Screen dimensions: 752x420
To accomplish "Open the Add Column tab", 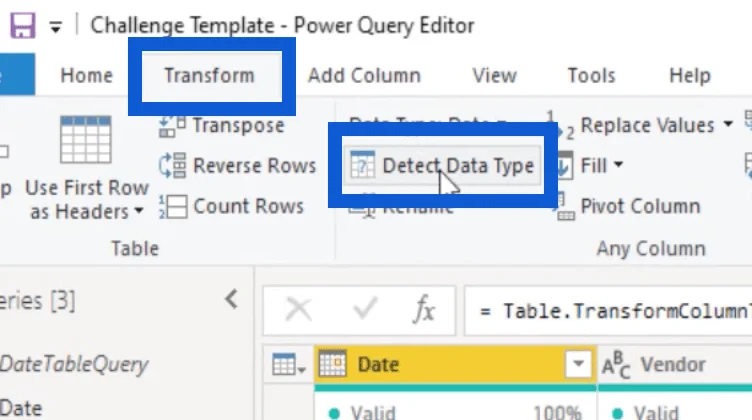I will click(x=364, y=75).
